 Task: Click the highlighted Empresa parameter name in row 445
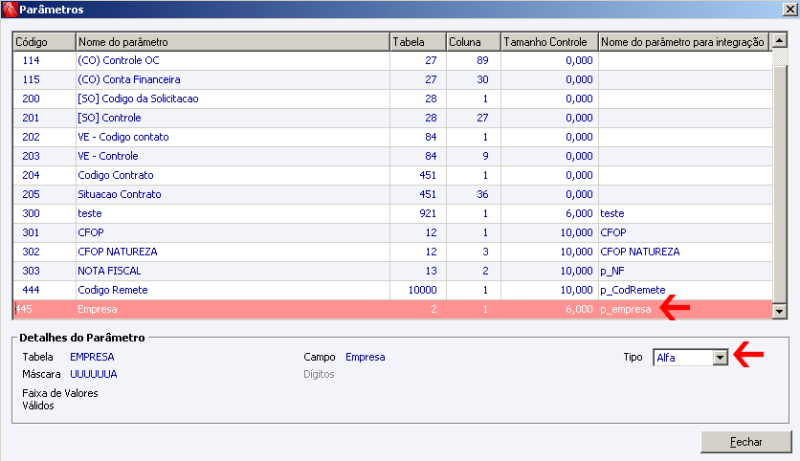[97, 309]
